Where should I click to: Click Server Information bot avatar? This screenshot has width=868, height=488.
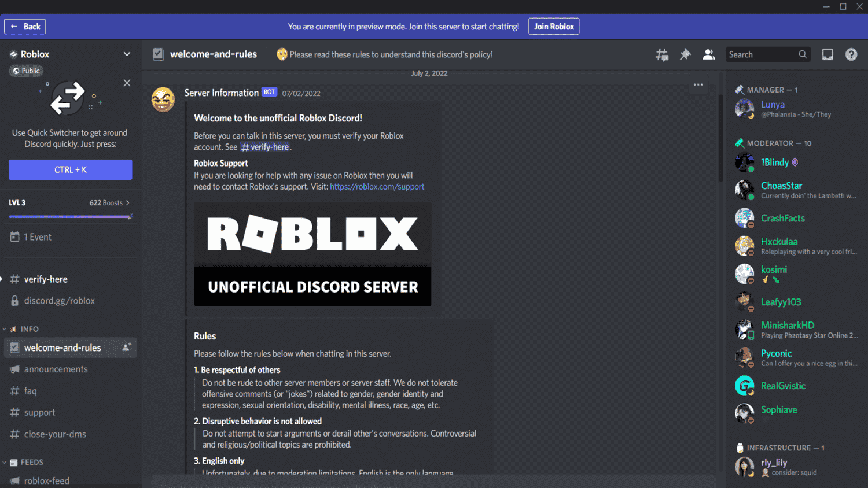163,99
